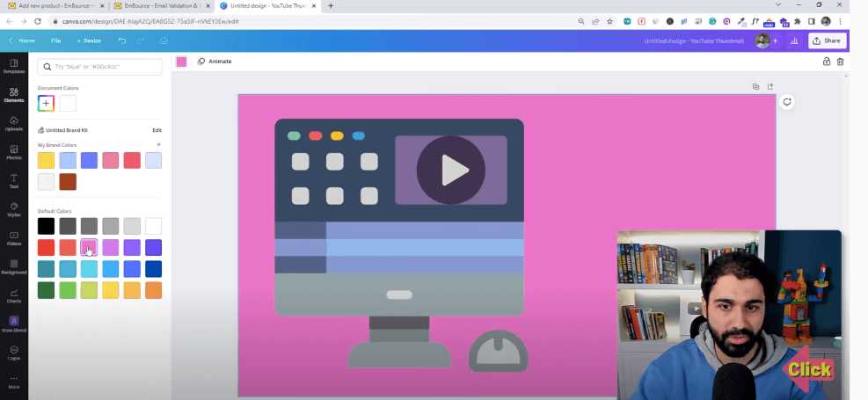Open the Logos sidebar panel
The height and width of the screenshot is (400, 868).
(x=14, y=353)
